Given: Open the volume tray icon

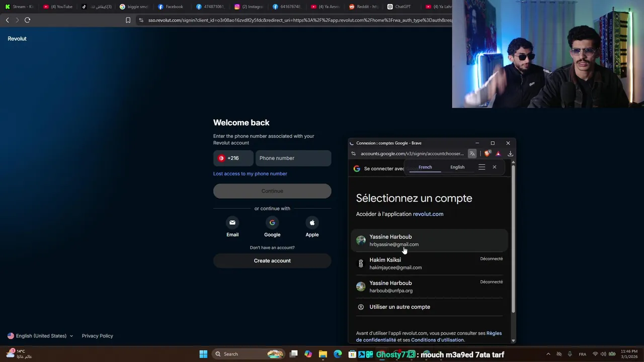Looking at the screenshot, I should point(603,354).
